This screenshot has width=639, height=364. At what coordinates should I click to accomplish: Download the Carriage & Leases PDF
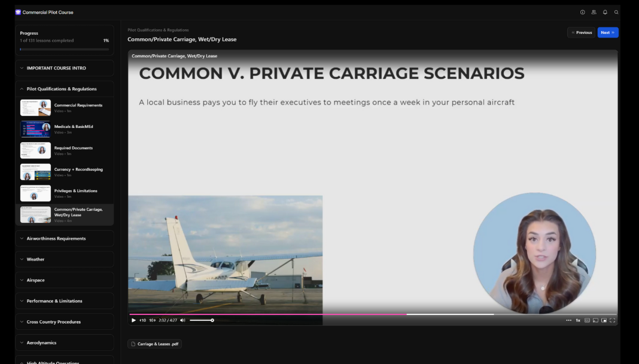click(154, 344)
